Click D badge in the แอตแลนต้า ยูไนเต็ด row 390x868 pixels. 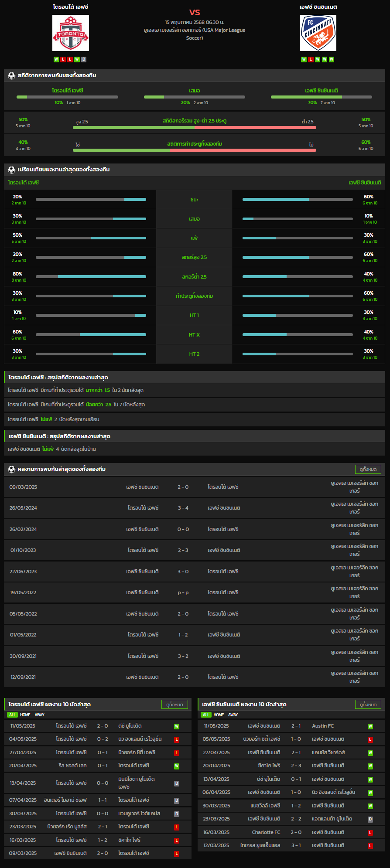[x=370, y=819]
